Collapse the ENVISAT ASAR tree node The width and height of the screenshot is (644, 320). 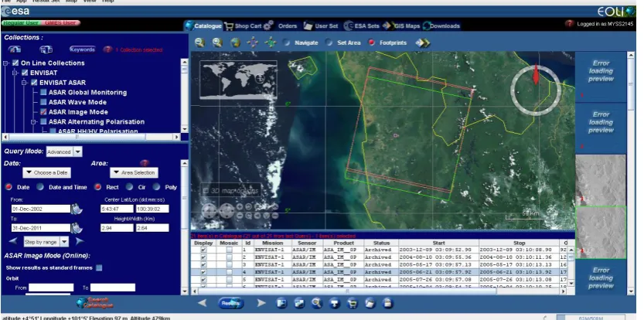click(25, 83)
